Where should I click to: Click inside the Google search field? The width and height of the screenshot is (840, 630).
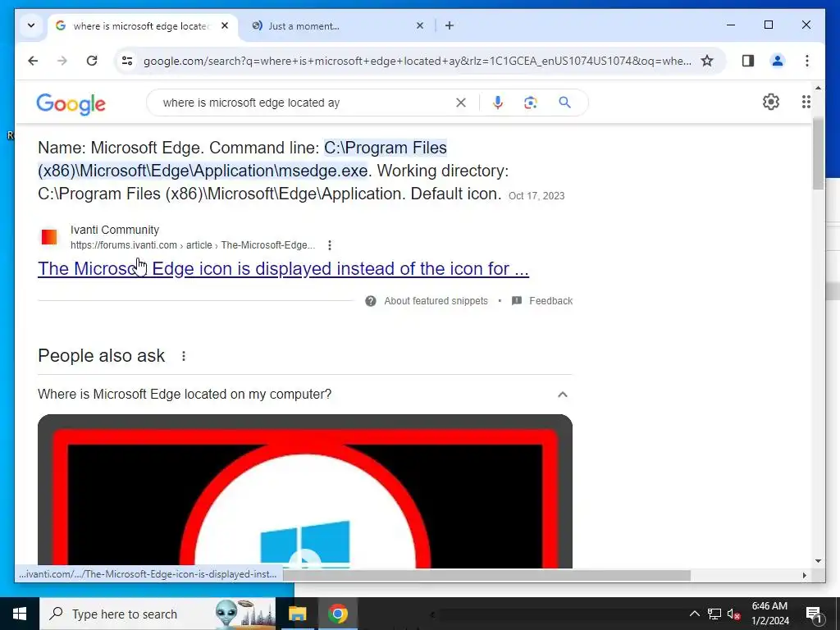coord(305,103)
